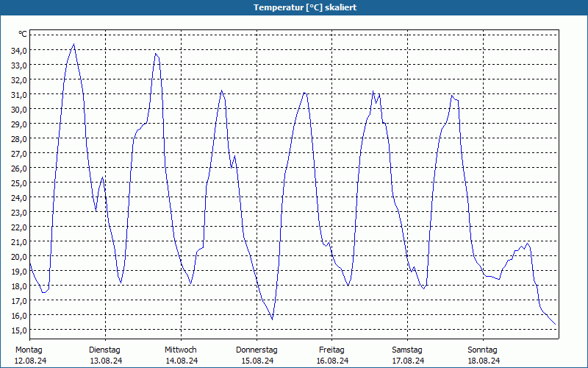Select the 23,0 y-axis label
Screen dimensions: 588x368
click(19, 212)
